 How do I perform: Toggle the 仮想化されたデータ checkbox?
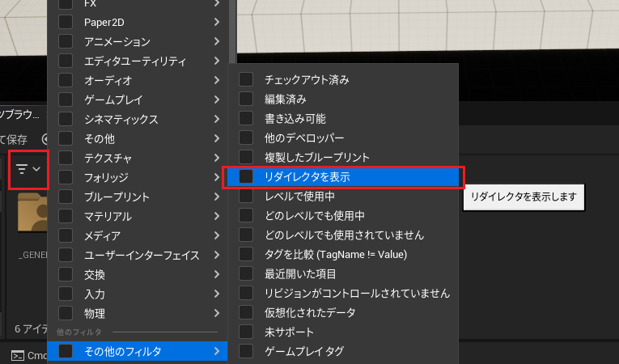pos(246,313)
